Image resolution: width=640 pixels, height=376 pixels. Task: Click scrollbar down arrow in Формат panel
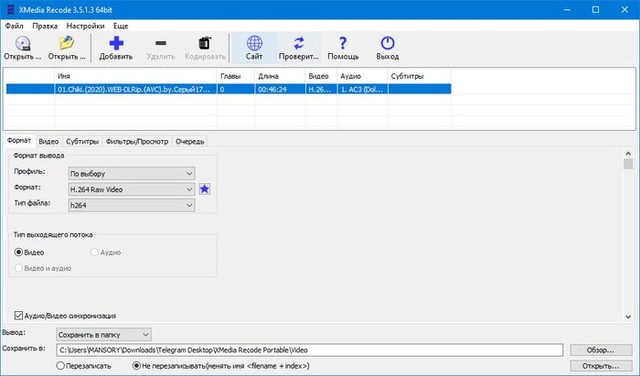tap(628, 316)
